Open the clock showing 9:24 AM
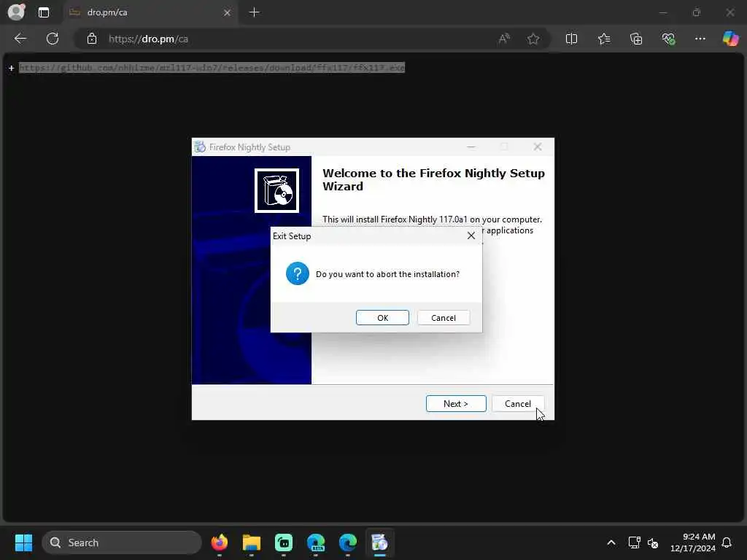Image resolution: width=747 pixels, height=560 pixels. tap(693, 542)
